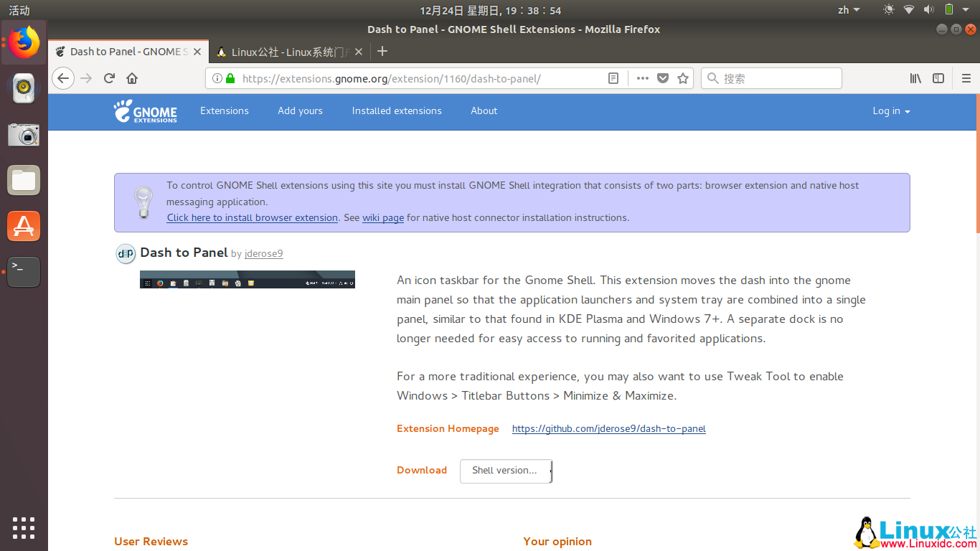Open the Shell version dropdown
The height and width of the screenshot is (551, 980).
coord(506,471)
